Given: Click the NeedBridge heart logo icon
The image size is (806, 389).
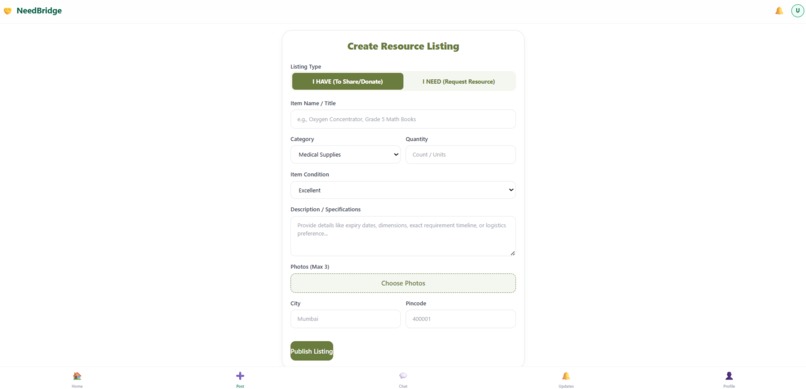Looking at the screenshot, I should pyautogui.click(x=7, y=11).
